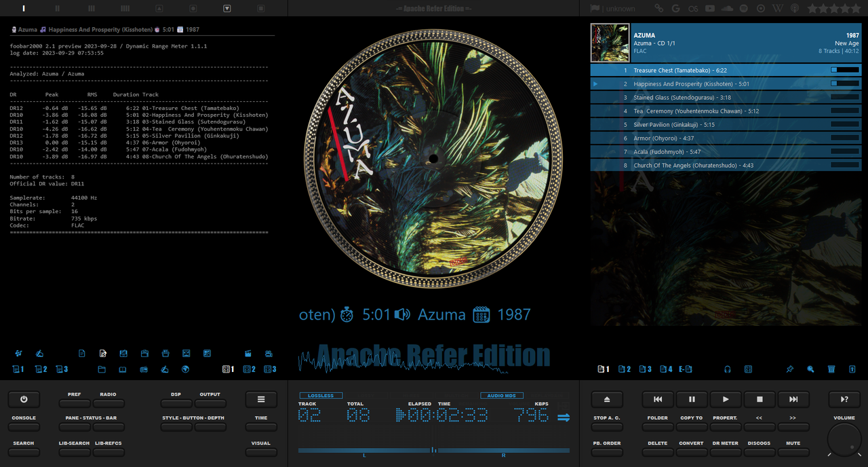Screen dimensions: 868x467
Task: Open Google search icon in top bar
Action: coord(675,8)
